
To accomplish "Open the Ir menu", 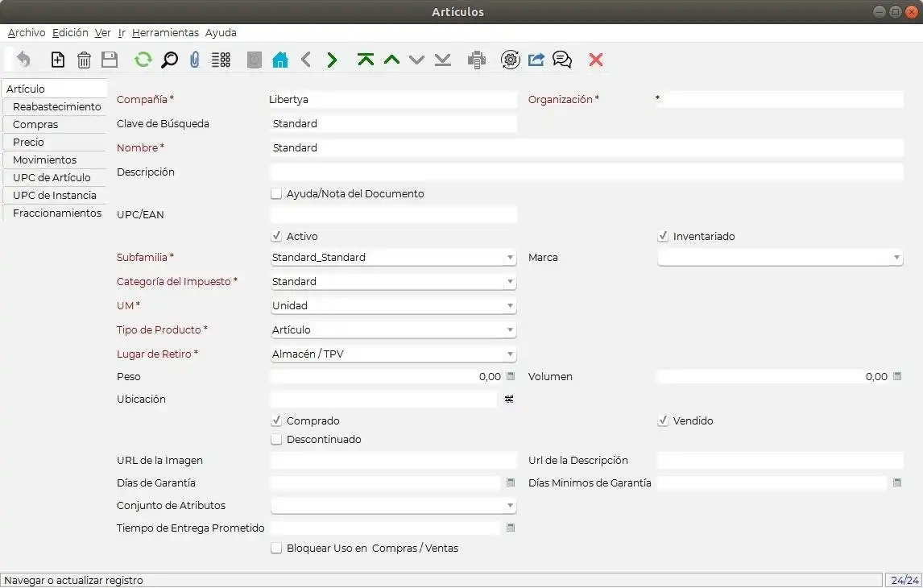I will (x=122, y=33).
